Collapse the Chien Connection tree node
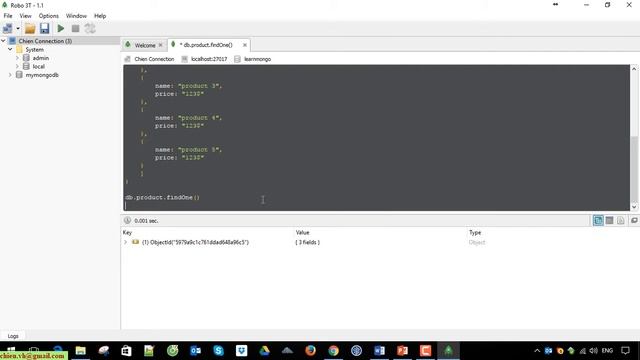The image size is (640, 360). tap(3, 41)
